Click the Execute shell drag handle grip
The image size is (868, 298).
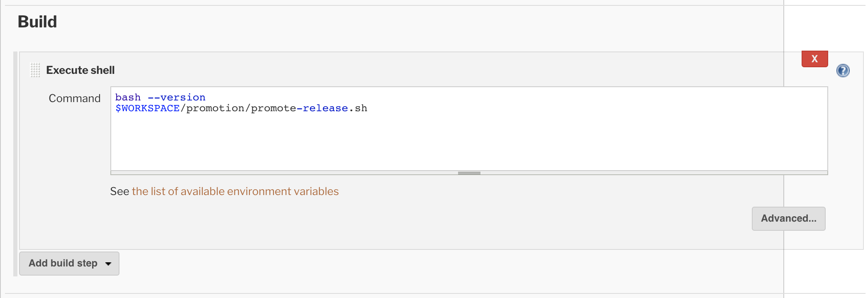[35, 70]
